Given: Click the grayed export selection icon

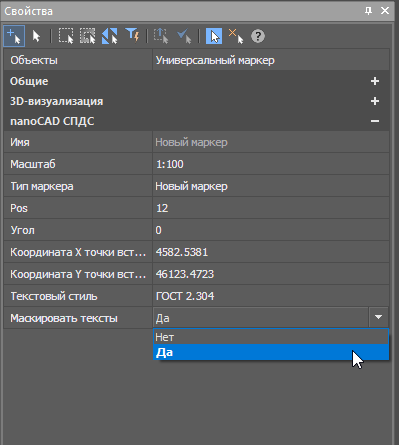Looking at the screenshot, I should pyautogui.click(x=161, y=36).
